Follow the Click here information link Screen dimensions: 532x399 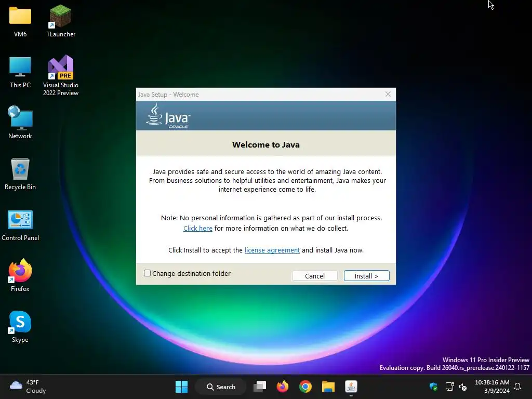pyautogui.click(x=198, y=229)
